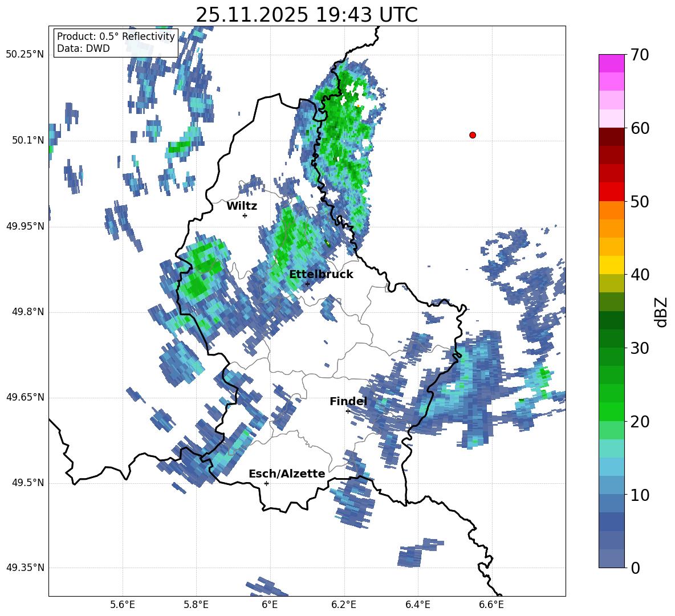Image resolution: width=675 pixels, height=616 pixels.
Task: Click the 49.35°N latitude label
Action: click(x=25, y=568)
